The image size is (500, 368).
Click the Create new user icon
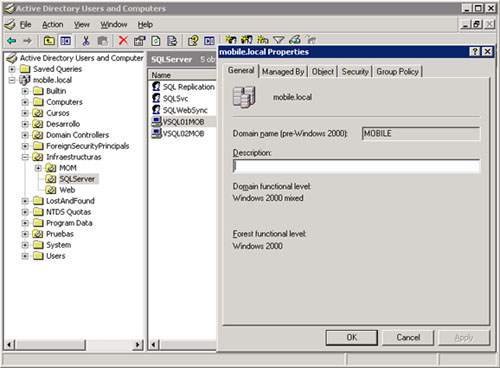point(231,40)
